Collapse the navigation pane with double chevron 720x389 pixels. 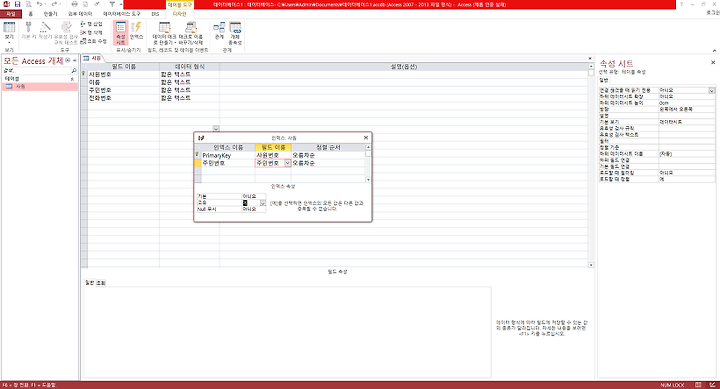pos(74,61)
